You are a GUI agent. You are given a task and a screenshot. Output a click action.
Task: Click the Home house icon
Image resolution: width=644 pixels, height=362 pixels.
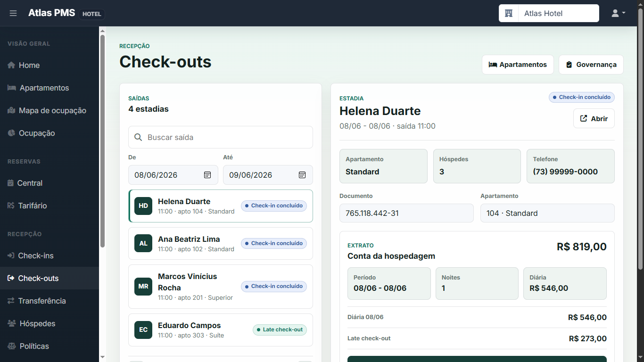pos(11,65)
